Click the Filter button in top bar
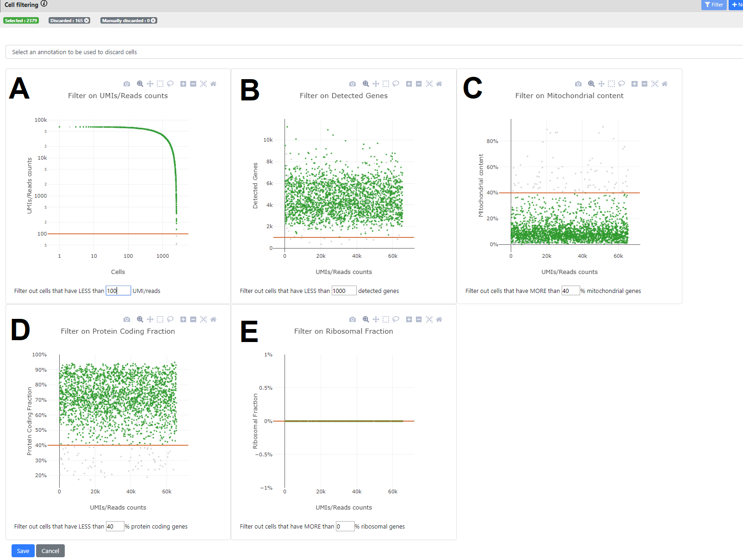Image resolution: width=743 pixels, height=560 pixels. [x=714, y=5]
